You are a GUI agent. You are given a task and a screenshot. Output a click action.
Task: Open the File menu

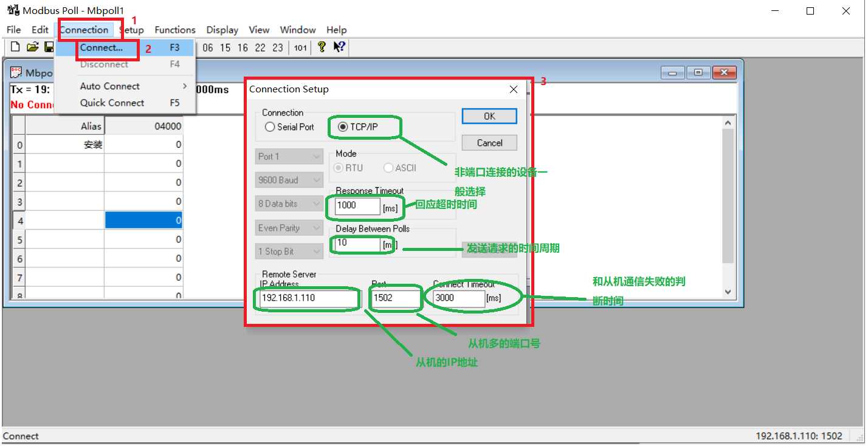pos(13,30)
